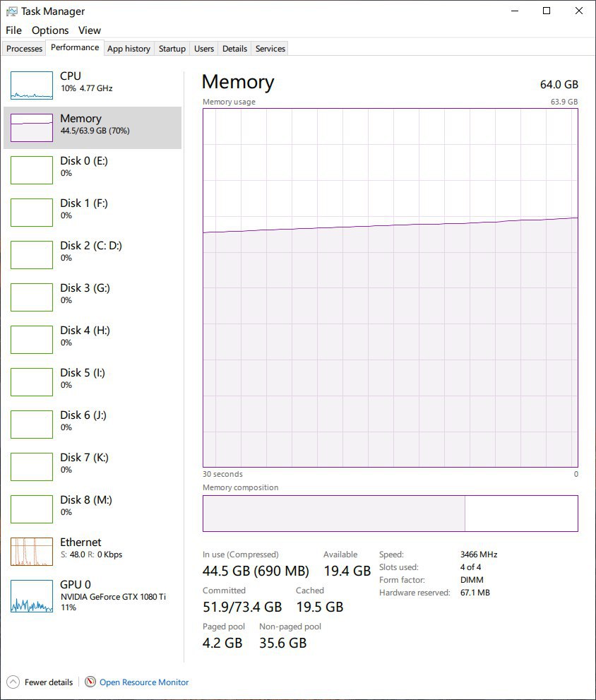Open the View menu

[90, 30]
